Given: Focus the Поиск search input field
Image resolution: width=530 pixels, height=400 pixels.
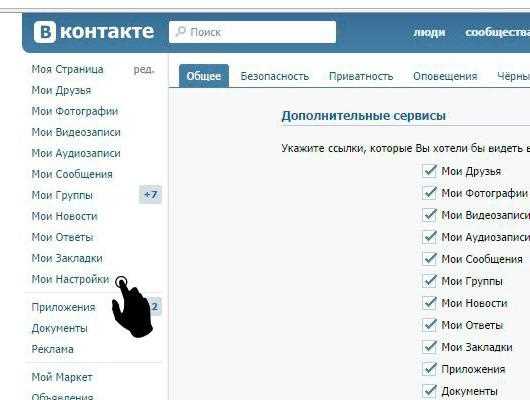Looking at the screenshot, I should [x=252, y=32].
